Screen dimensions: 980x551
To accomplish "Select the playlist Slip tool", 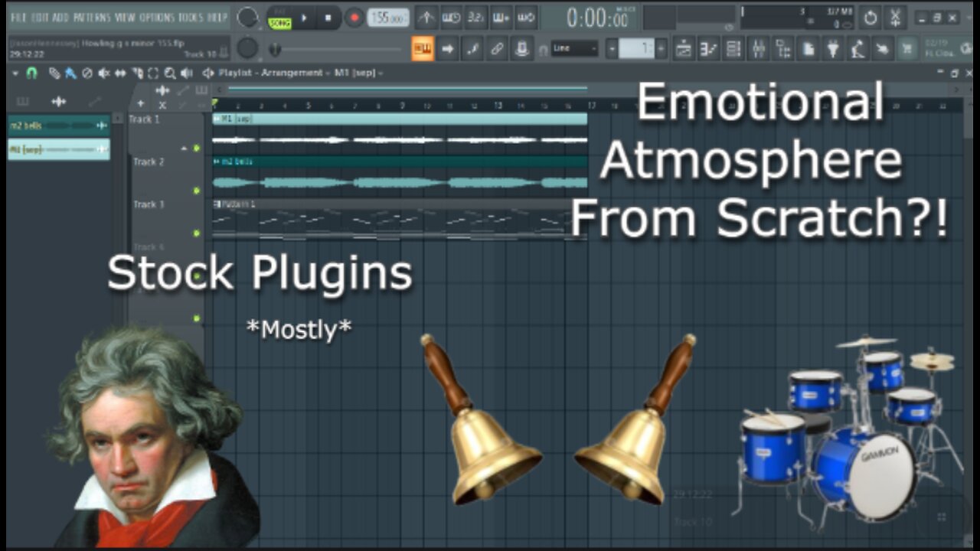I will click(x=121, y=73).
